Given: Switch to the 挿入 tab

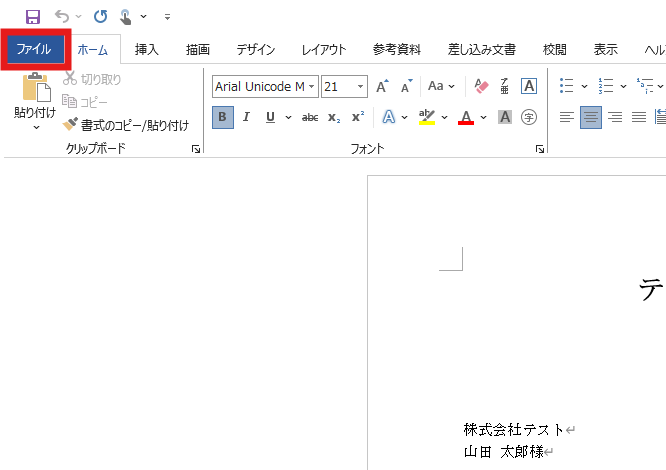Looking at the screenshot, I should coord(147,50).
